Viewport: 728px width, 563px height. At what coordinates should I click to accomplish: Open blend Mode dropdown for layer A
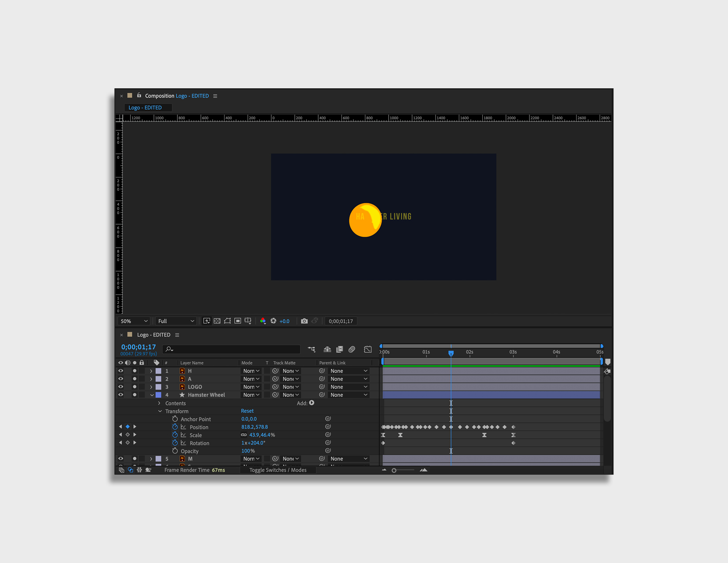tap(251, 379)
